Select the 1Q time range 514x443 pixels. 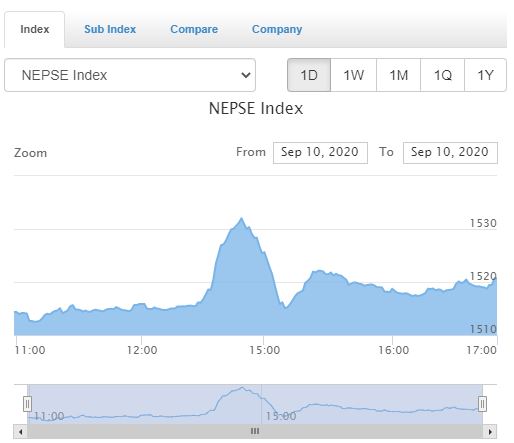pos(443,75)
